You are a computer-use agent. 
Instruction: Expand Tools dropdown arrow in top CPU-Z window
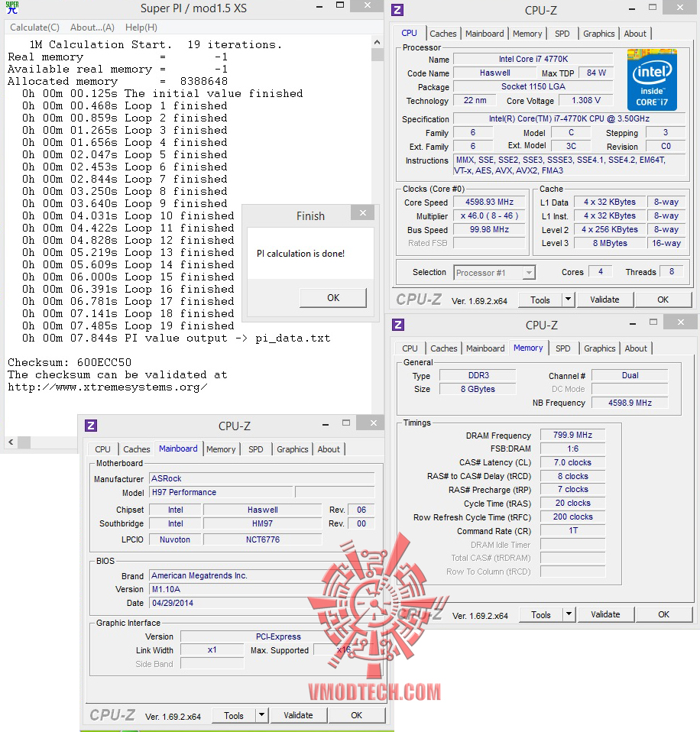tap(568, 300)
